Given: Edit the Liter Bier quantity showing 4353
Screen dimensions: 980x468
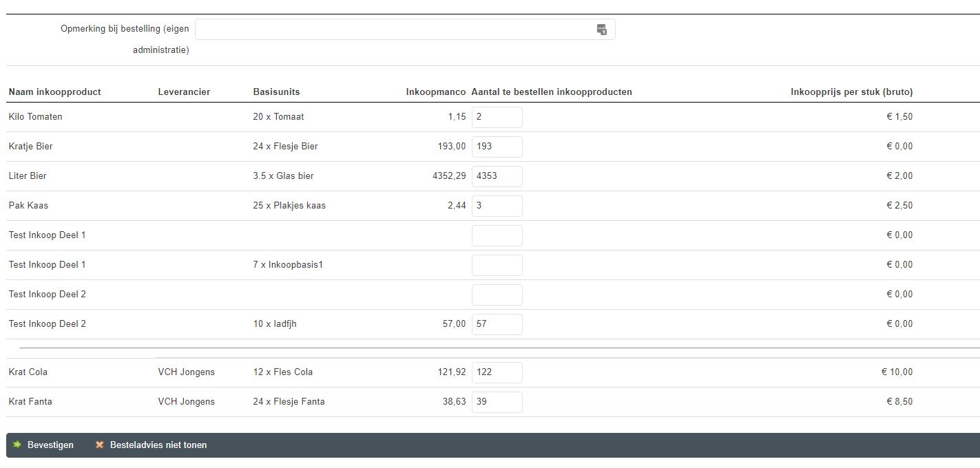Looking at the screenshot, I should [497, 176].
